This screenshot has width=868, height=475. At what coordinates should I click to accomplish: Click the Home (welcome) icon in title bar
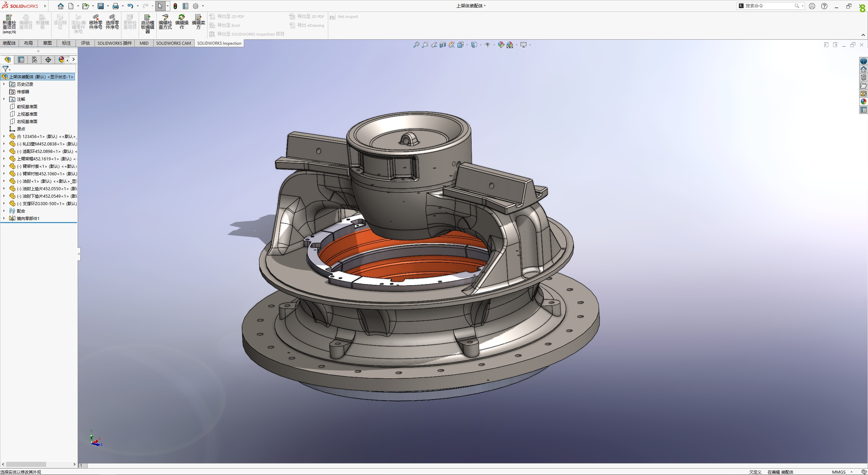[61, 6]
